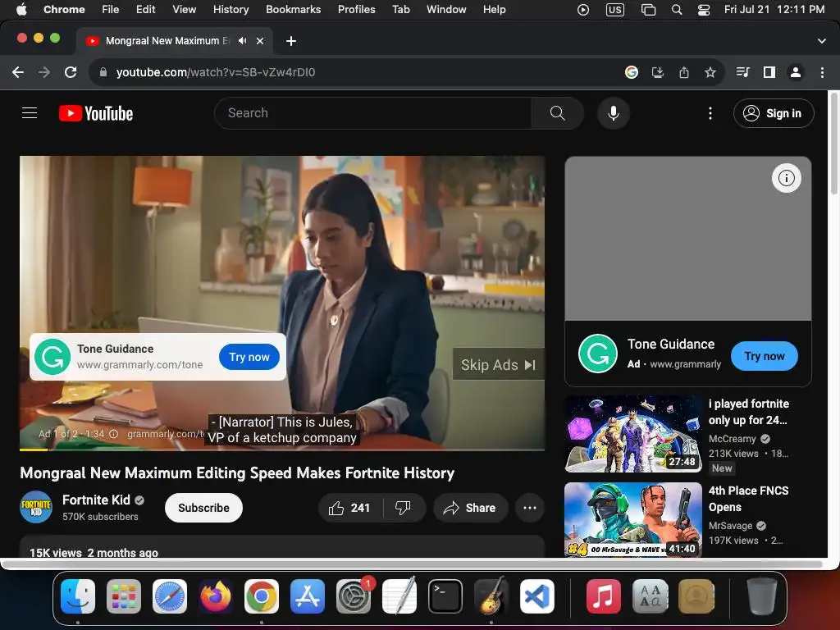Launch Safari from the Dock
Viewport: 840px width, 630px height.
click(x=170, y=596)
